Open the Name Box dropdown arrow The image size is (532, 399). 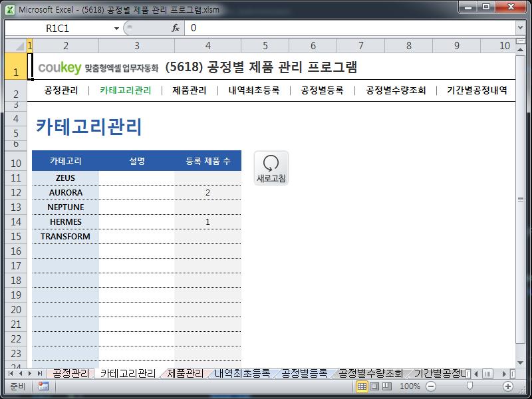116,28
